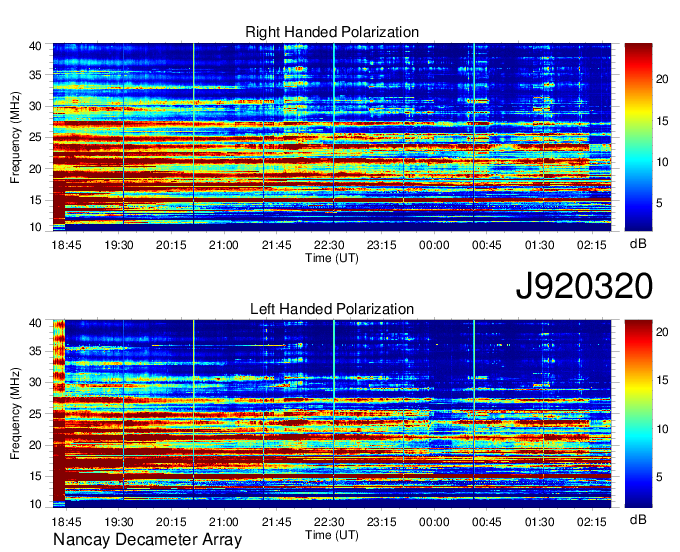The height and width of the screenshot is (552, 680).
Task: Click the Left Handed plot colorbar
Action: pos(638,414)
